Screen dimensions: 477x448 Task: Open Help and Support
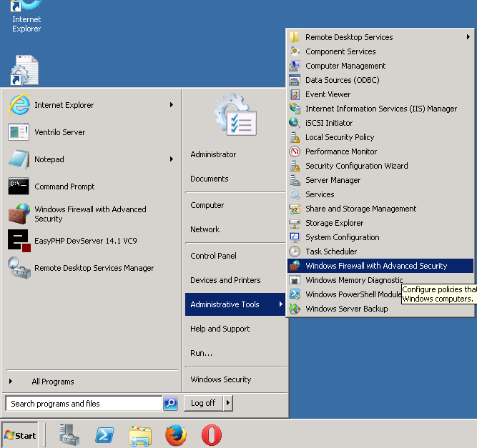(x=220, y=329)
